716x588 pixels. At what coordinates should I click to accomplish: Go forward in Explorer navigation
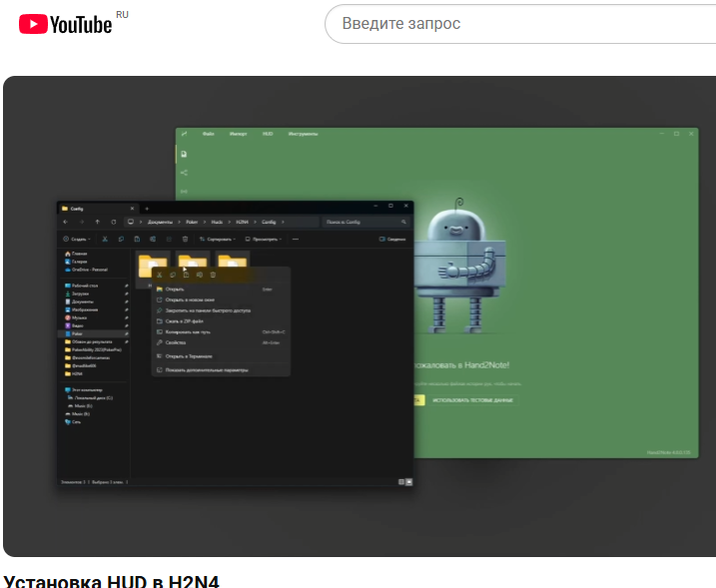(x=81, y=222)
